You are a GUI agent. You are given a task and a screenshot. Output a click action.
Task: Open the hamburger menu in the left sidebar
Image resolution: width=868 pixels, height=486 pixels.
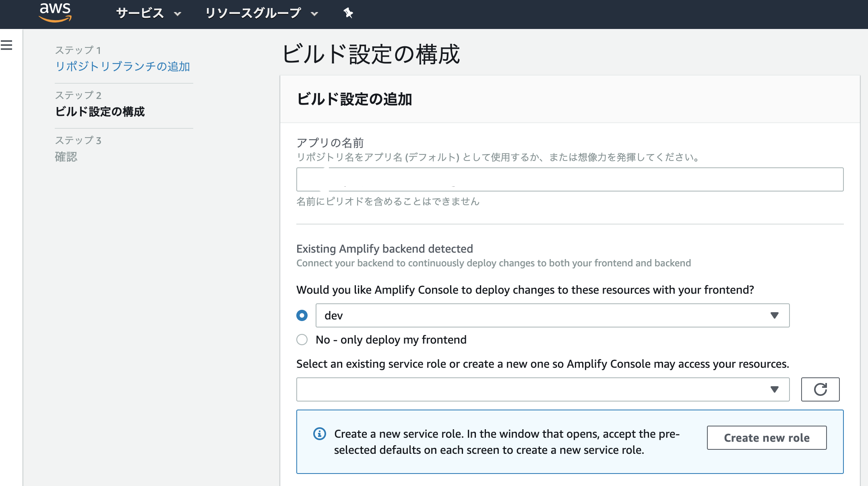[x=6, y=45]
